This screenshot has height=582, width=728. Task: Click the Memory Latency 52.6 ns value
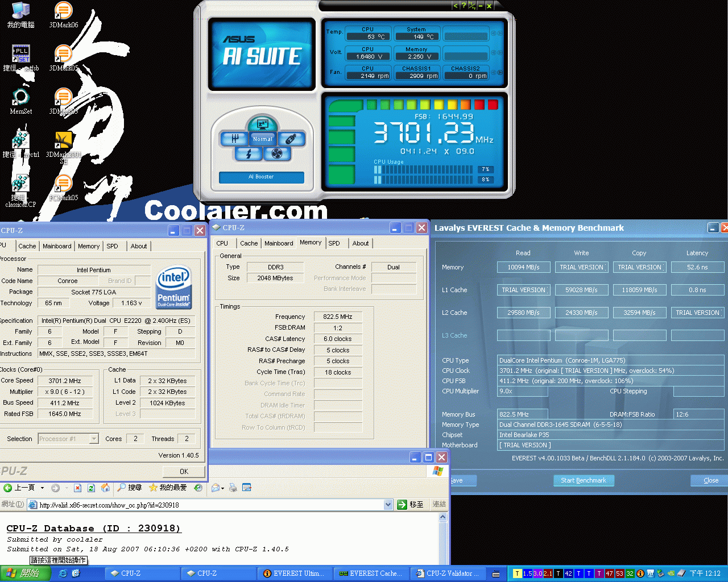pyautogui.click(x=697, y=267)
